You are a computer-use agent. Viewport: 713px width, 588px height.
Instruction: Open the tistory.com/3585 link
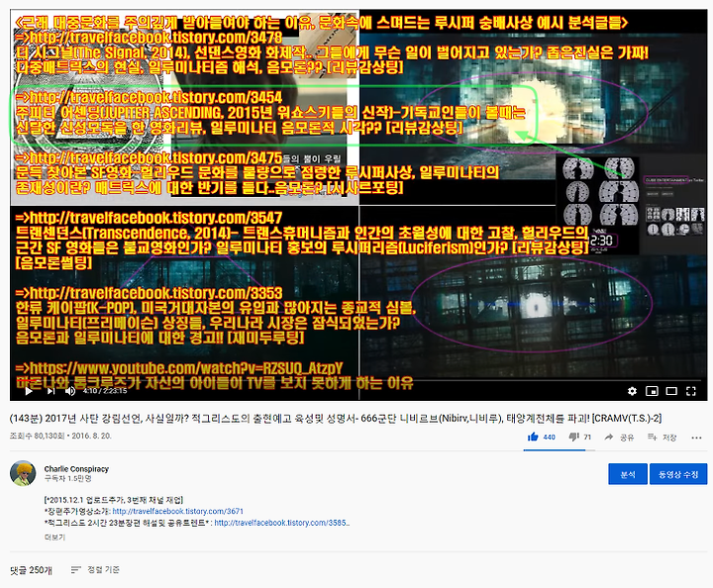(x=282, y=523)
